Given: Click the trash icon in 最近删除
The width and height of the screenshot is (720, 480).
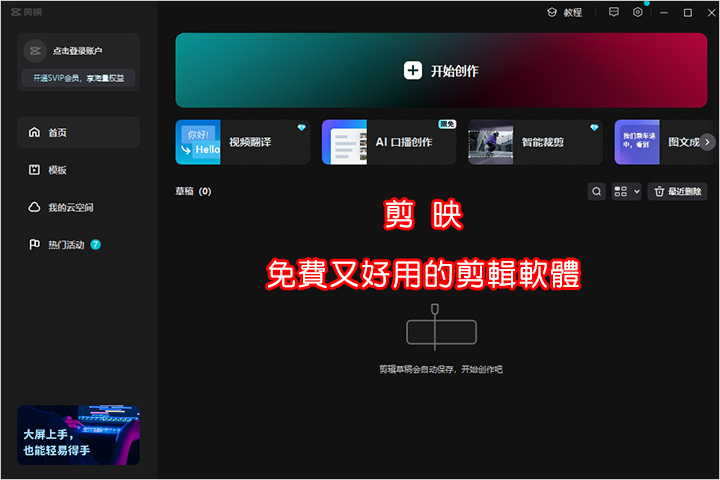Looking at the screenshot, I should (x=659, y=192).
